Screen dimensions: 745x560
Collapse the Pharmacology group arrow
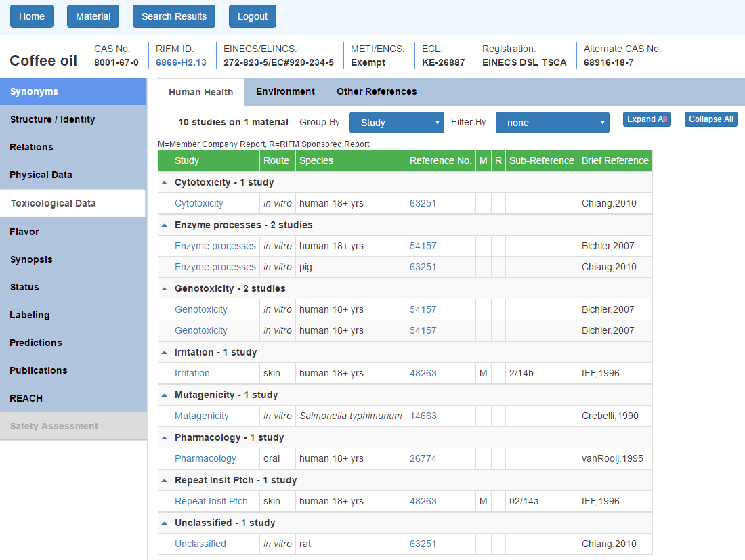165,438
